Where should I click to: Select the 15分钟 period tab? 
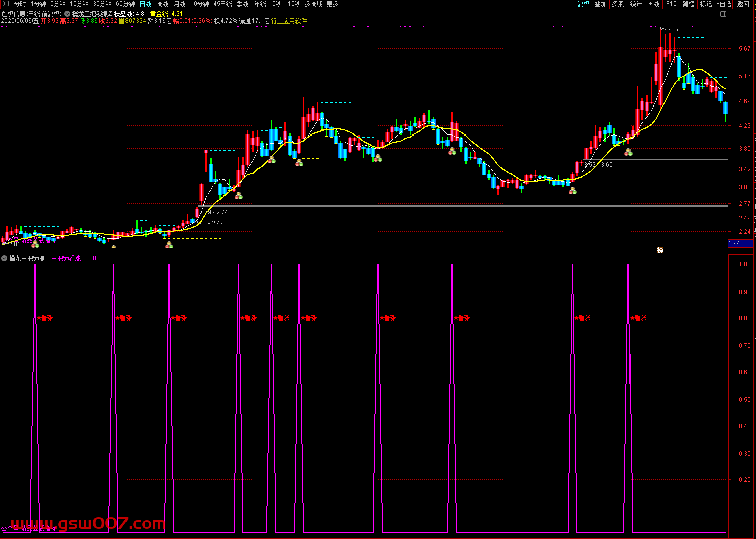(79, 4)
